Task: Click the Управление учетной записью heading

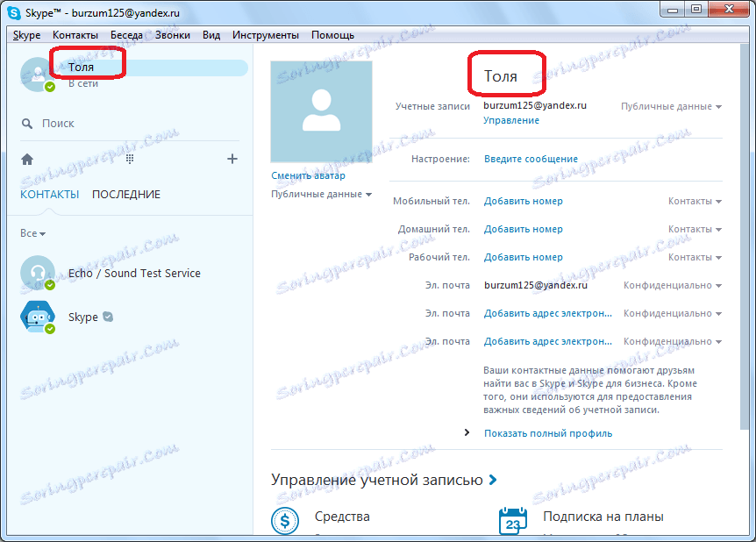Action: coord(376,480)
